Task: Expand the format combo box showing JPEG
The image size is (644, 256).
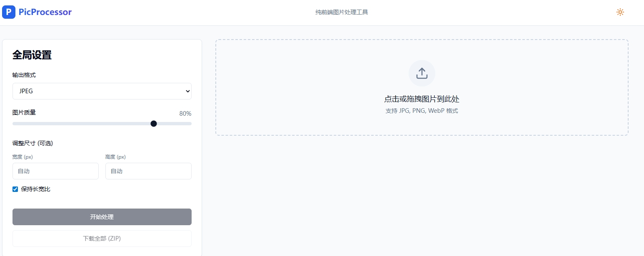Action: point(102,91)
